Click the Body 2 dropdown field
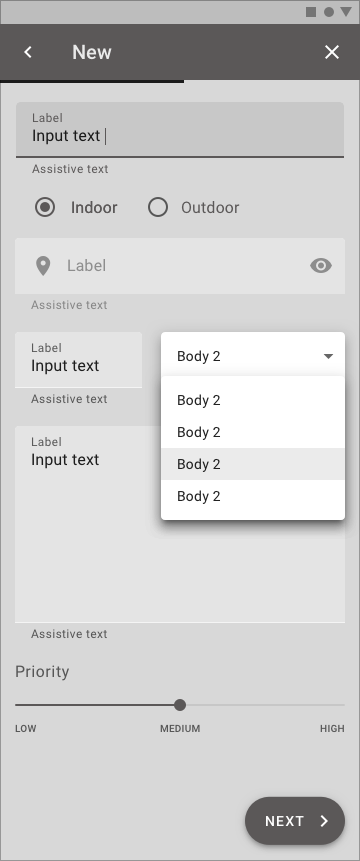 253,354
